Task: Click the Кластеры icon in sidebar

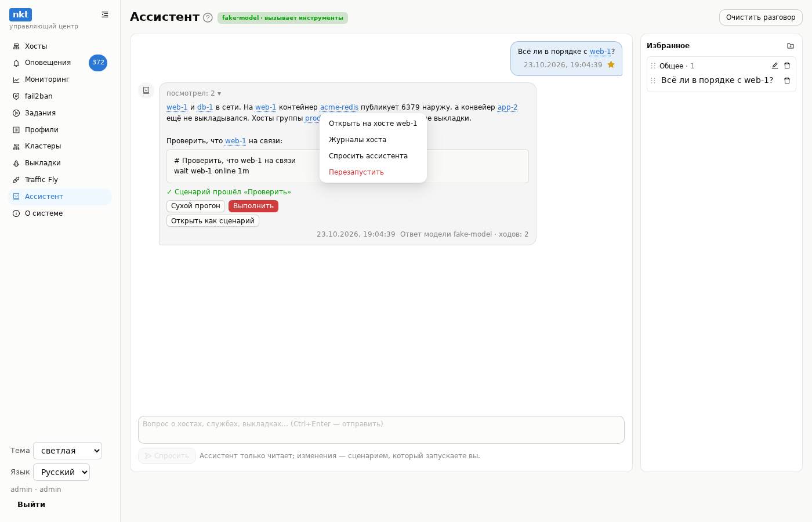Action: [16, 146]
